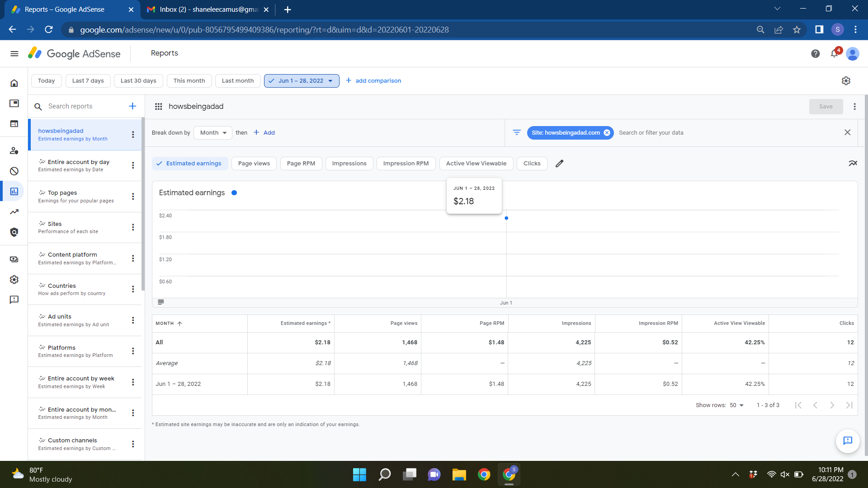Open Reports sidebar icon
Viewport: 868px width, 488px height.
coord(14,192)
